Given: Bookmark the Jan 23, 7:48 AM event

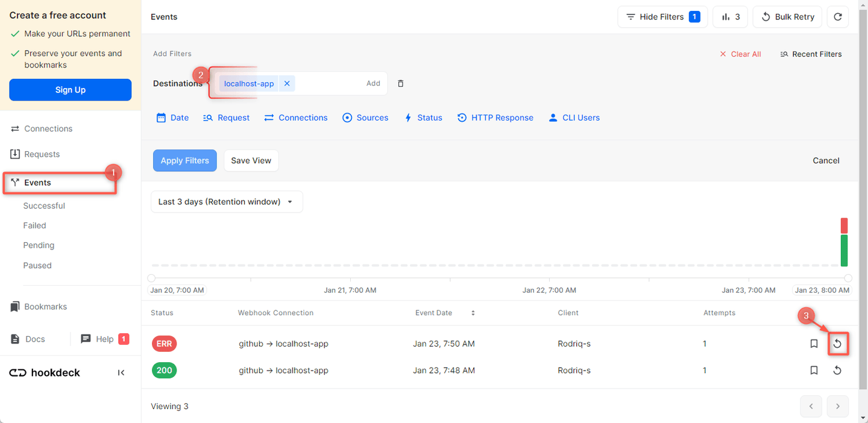Looking at the screenshot, I should 814,370.
